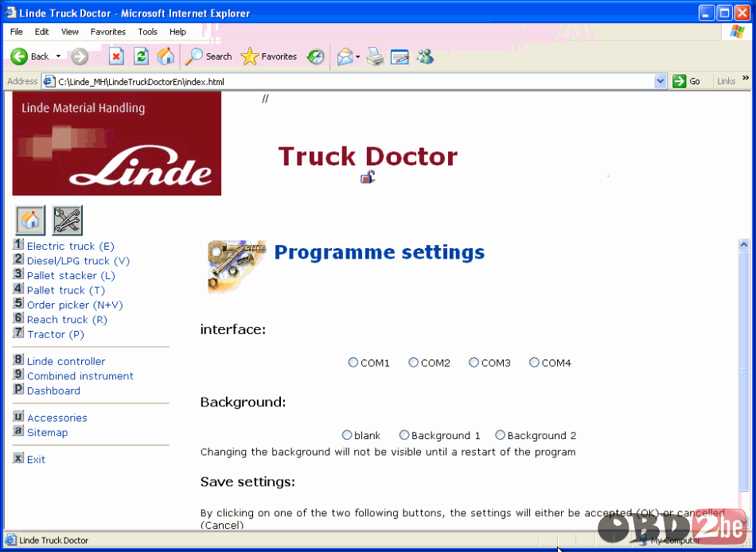Open the Combined instrument link

pyautogui.click(x=80, y=376)
